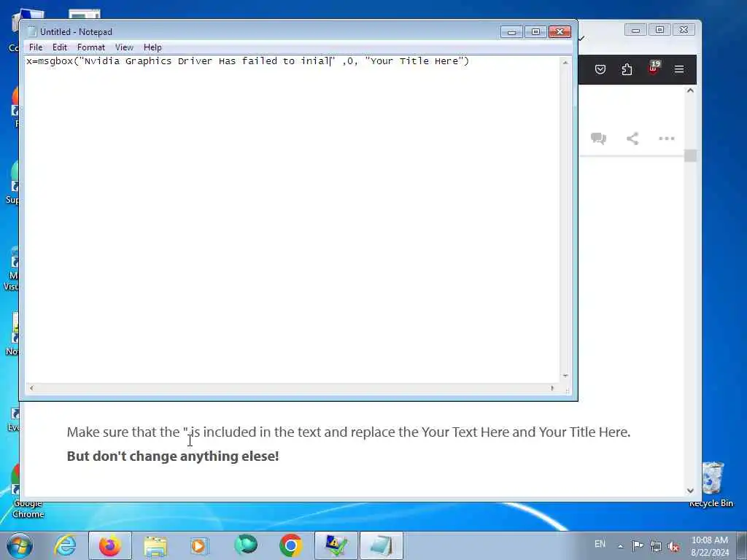Click Notepad horizontal scrollbar right arrow
747x560 pixels.
pyautogui.click(x=553, y=388)
